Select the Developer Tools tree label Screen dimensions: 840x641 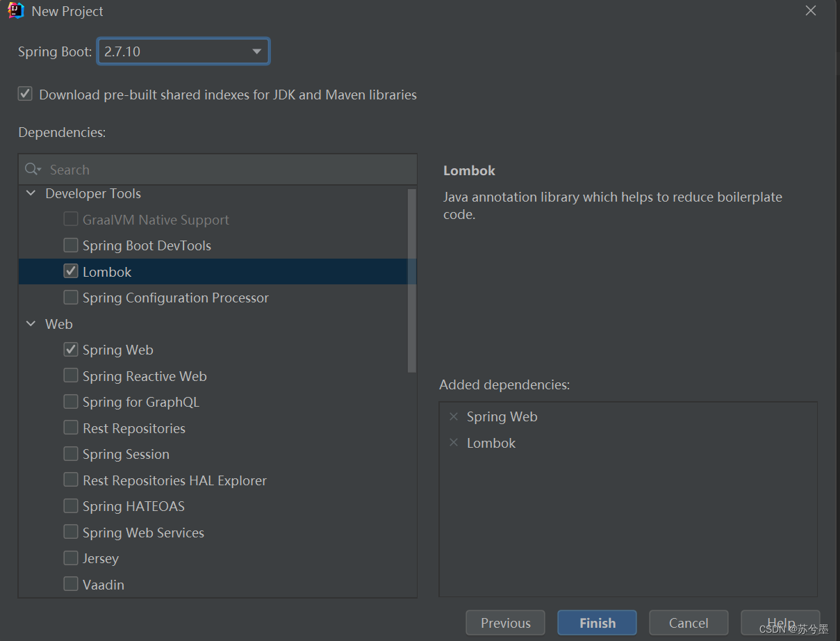[x=93, y=193]
